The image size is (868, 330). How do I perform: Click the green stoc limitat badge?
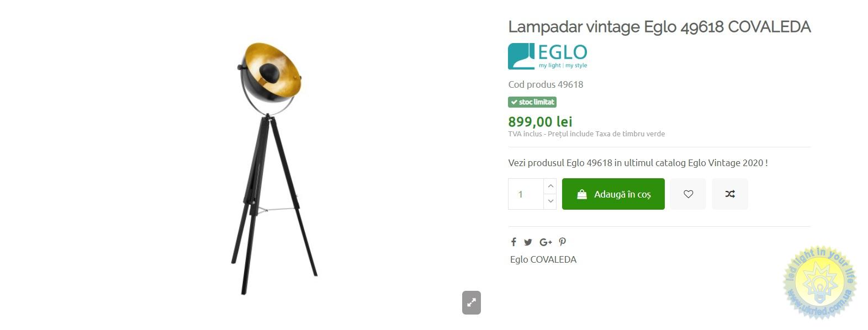(x=532, y=102)
